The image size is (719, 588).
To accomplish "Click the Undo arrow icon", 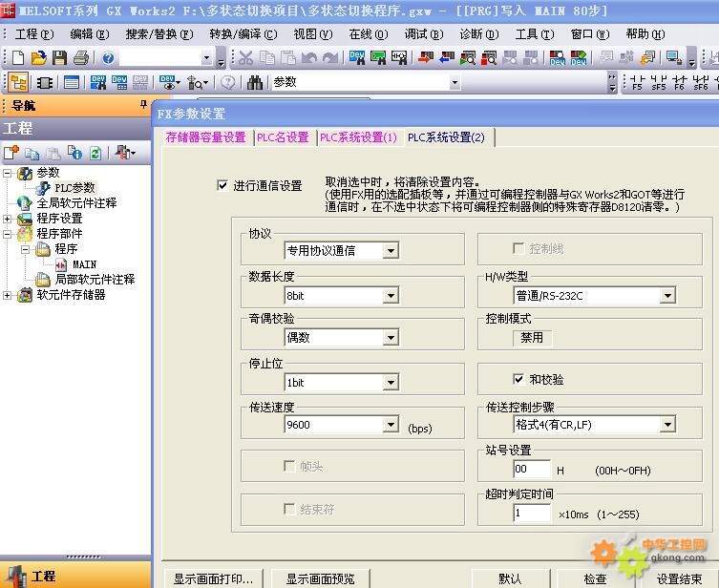I will point(309,57).
